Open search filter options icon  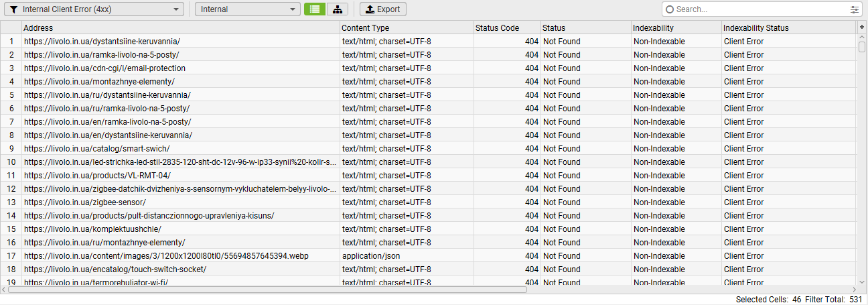(x=855, y=9)
